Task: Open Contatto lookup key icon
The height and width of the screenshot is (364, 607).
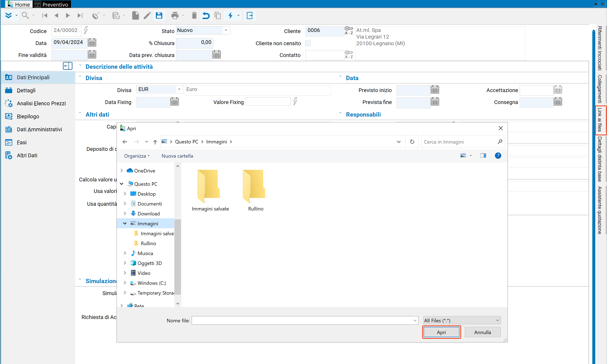Action: pos(349,54)
